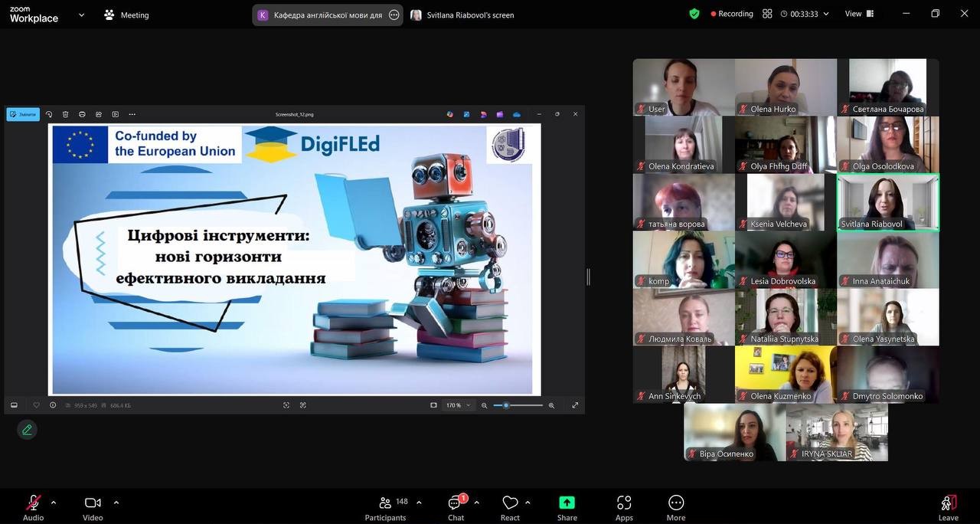Leave the meeting
This screenshot has width=980, height=524.
[948, 507]
